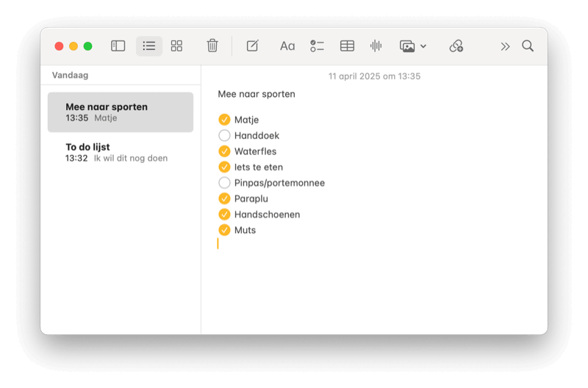The width and height of the screenshot is (588, 388).
Task: Delete the note with trash icon
Action: (x=212, y=46)
